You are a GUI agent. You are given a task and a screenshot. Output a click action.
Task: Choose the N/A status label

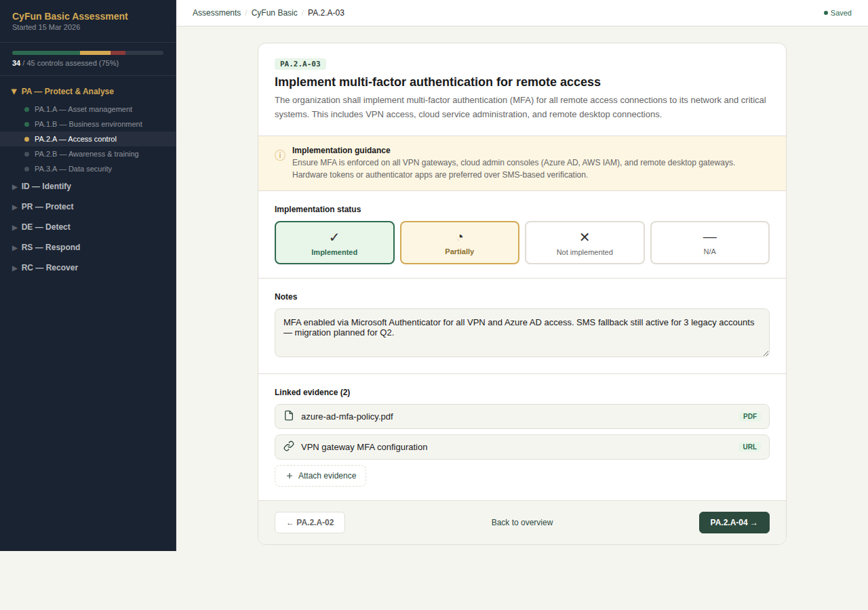tap(709, 251)
